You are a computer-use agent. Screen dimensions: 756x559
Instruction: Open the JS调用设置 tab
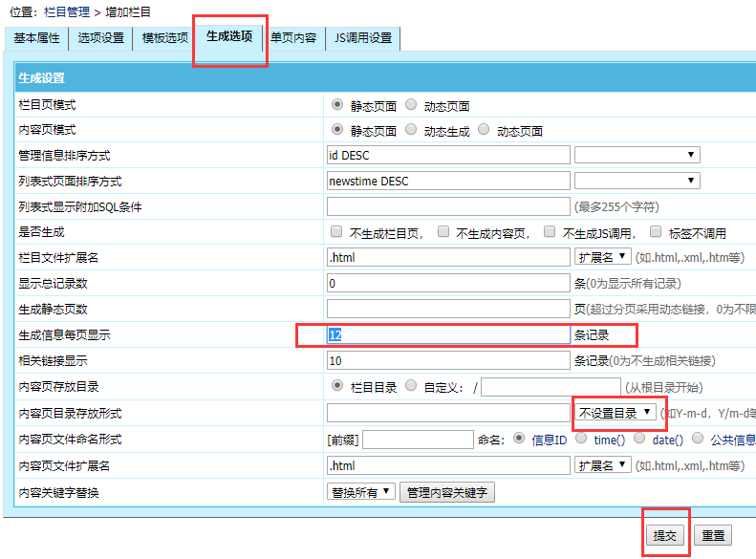[363, 38]
